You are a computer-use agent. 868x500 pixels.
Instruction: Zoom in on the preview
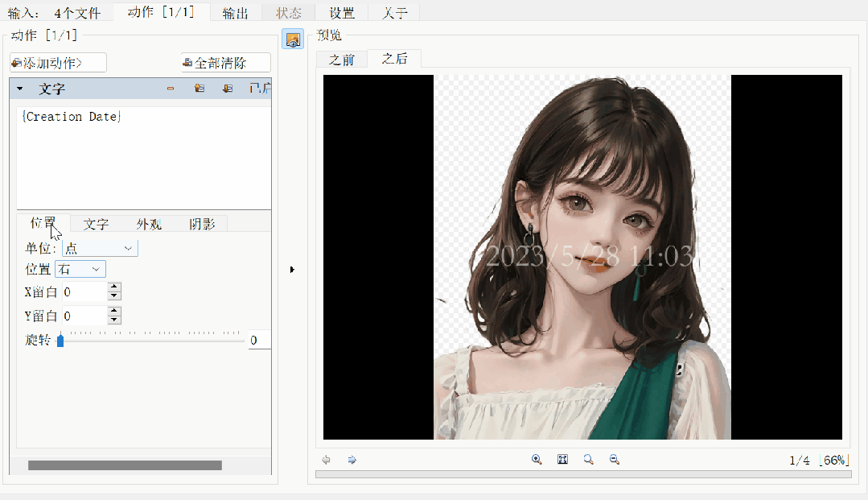click(x=537, y=460)
